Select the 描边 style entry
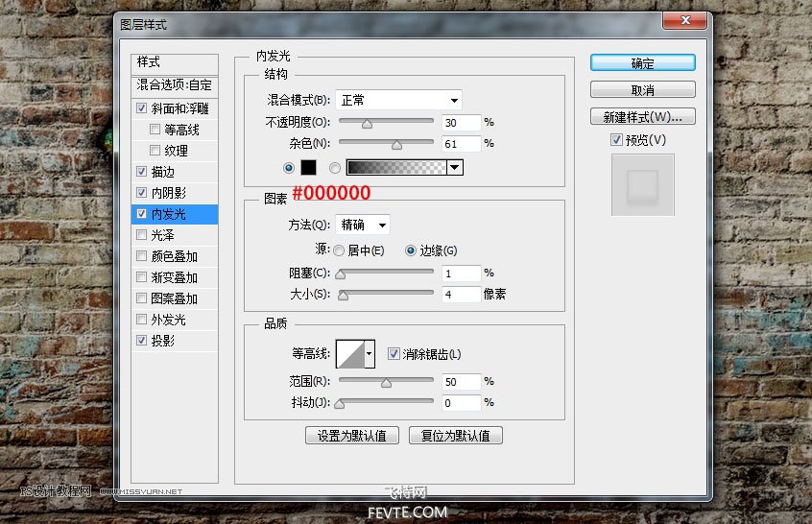This screenshot has height=524, width=812. pos(162,172)
